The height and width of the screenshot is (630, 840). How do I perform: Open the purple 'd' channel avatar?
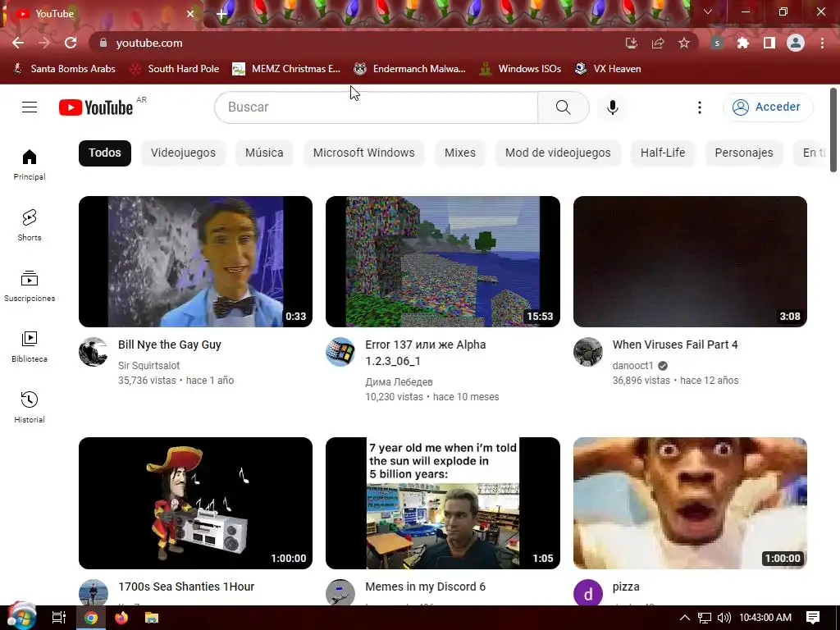pos(587,593)
